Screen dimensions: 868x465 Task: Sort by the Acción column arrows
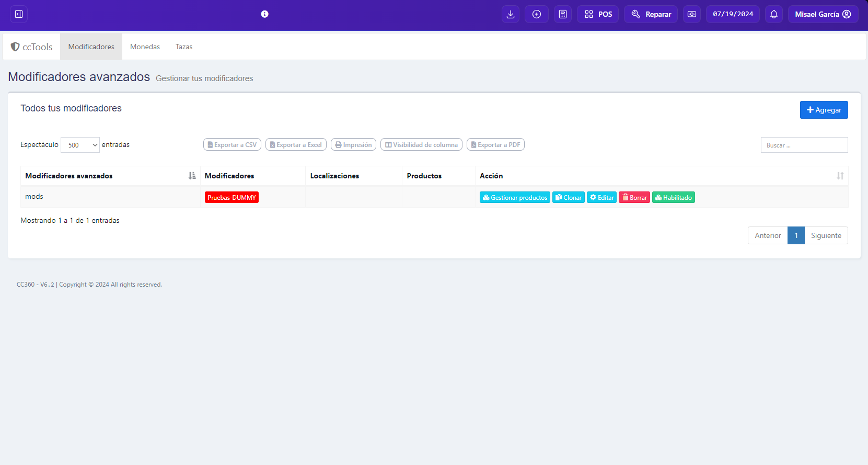click(x=840, y=176)
